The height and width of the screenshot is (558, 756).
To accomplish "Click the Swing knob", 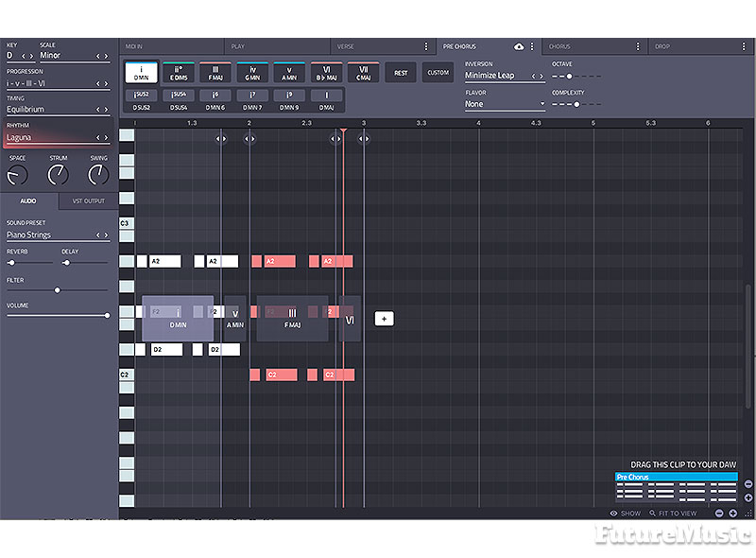I will pos(98,175).
